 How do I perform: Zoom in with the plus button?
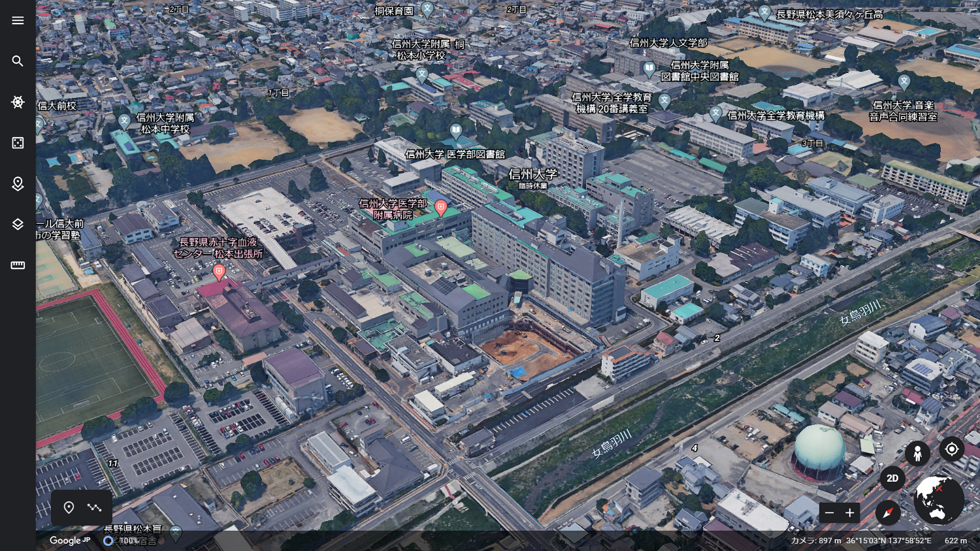(x=849, y=513)
